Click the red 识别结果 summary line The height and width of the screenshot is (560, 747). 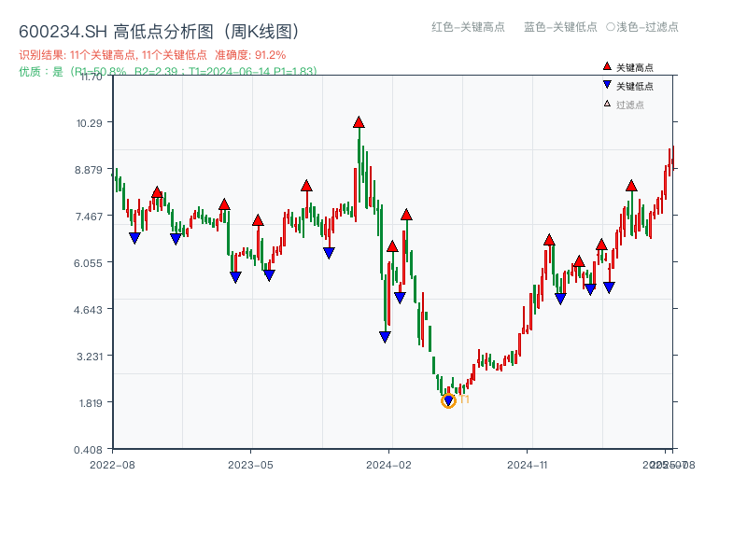[x=152, y=55]
